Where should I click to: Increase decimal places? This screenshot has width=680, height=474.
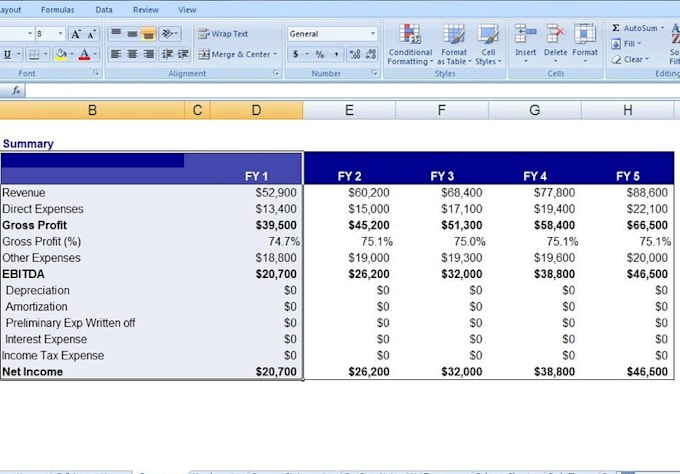pos(355,54)
